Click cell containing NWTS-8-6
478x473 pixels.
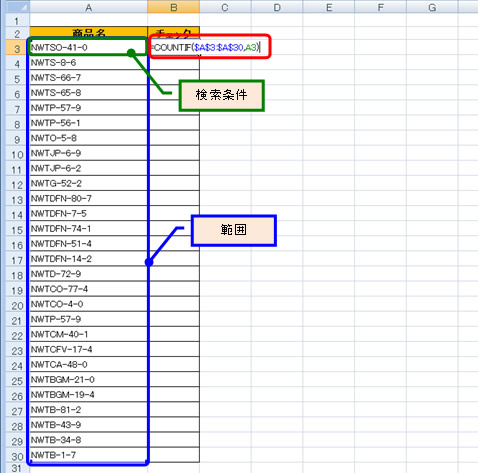click(x=88, y=62)
